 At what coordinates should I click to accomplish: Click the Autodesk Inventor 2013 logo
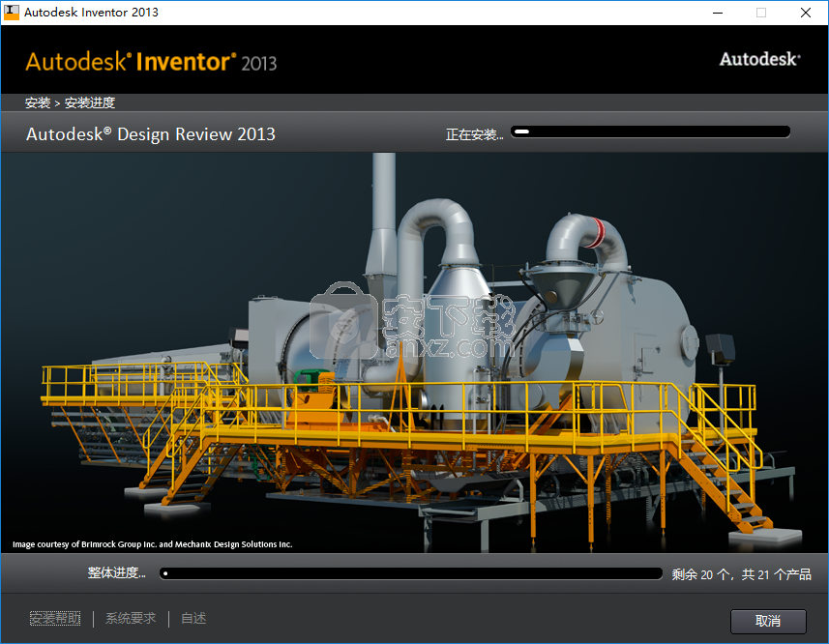[x=151, y=62]
